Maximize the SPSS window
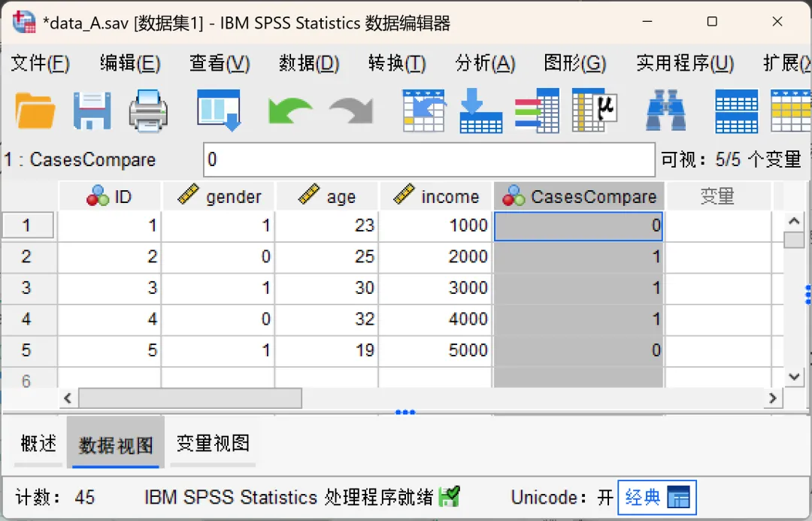812x521 pixels. pos(712,22)
